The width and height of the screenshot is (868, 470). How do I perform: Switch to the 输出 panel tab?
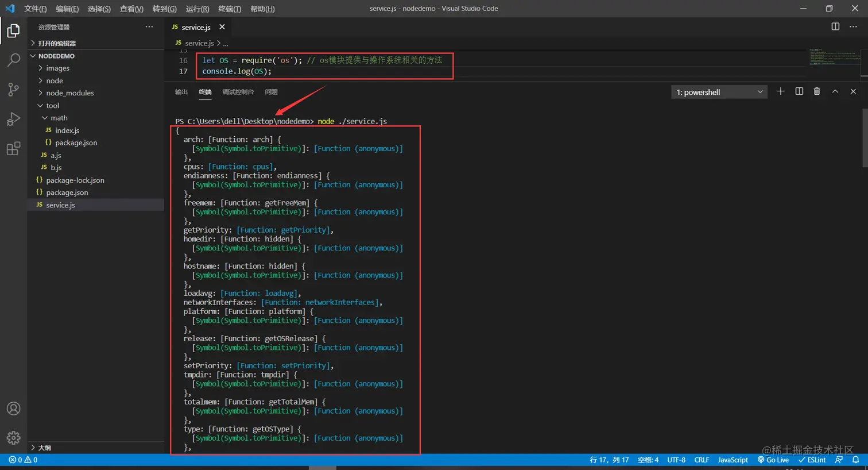(181, 92)
